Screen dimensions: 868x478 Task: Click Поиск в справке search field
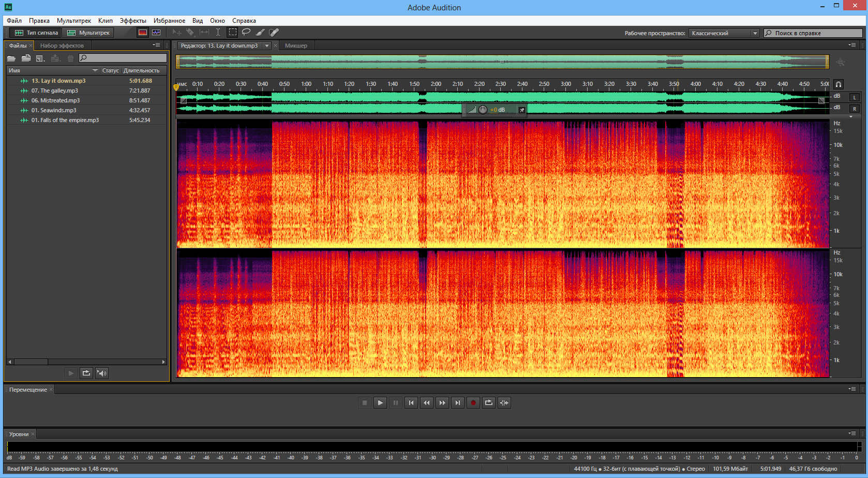click(x=813, y=33)
